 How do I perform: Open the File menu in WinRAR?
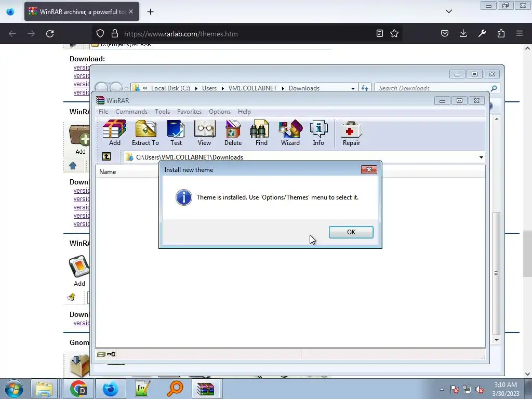[103, 112]
